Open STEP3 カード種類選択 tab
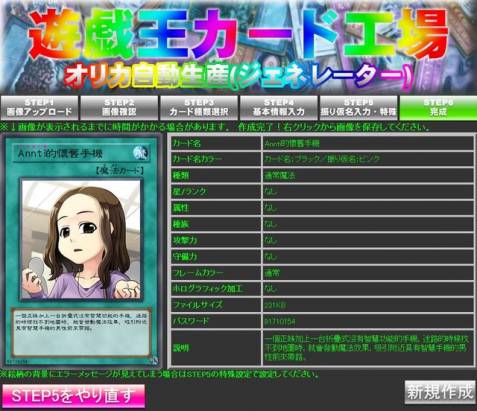Image resolution: width=477 pixels, height=411 pixels. click(x=199, y=108)
